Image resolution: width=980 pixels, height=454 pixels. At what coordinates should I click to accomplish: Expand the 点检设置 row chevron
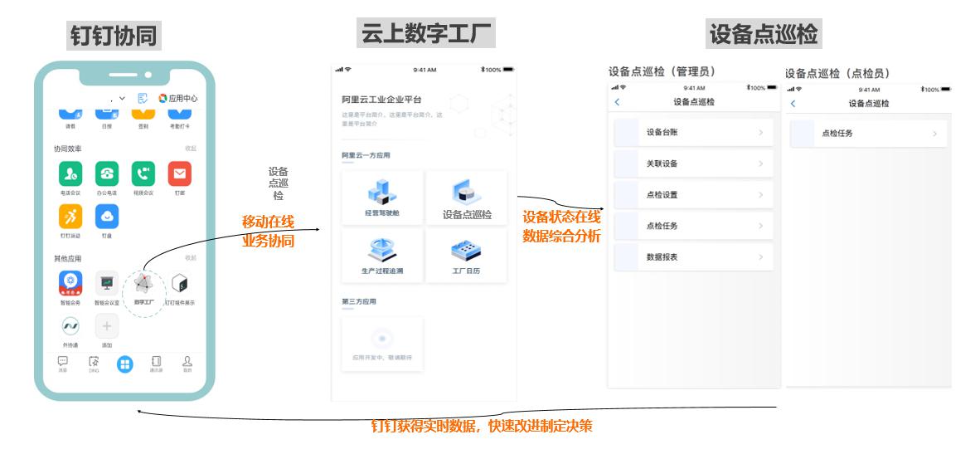tap(760, 195)
